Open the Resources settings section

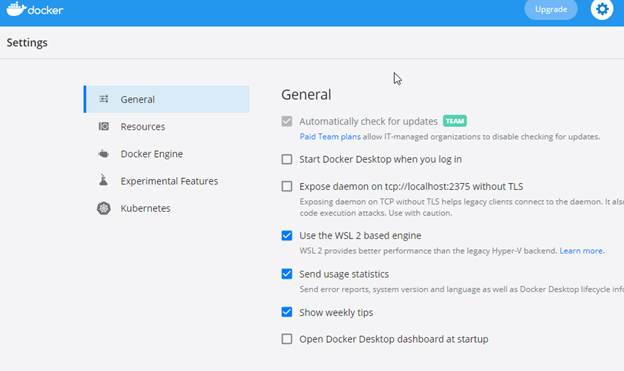pyautogui.click(x=167, y=127)
